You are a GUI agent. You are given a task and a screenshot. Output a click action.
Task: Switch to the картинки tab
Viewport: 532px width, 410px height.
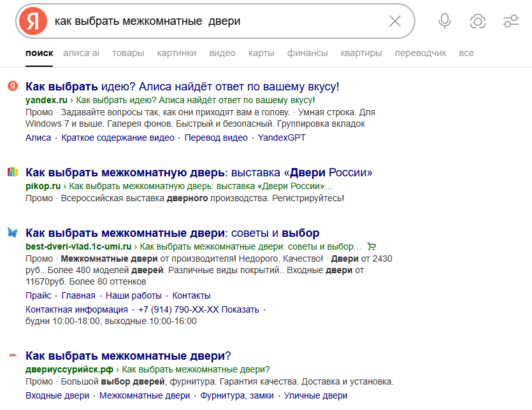click(176, 53)
